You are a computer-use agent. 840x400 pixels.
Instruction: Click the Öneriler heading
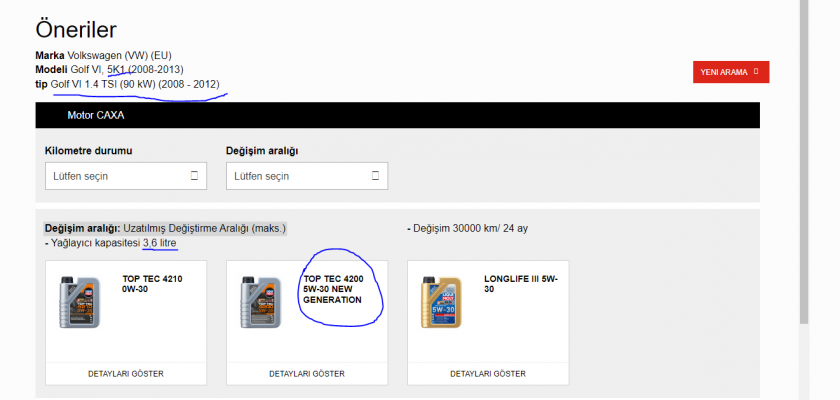click(76, 30)
